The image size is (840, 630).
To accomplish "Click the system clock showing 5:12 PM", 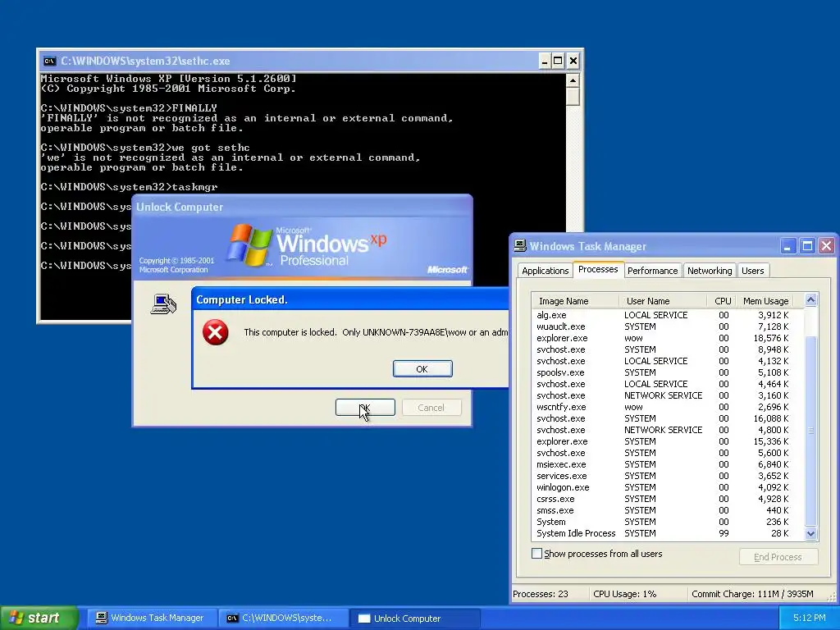I will pos(809,618).
